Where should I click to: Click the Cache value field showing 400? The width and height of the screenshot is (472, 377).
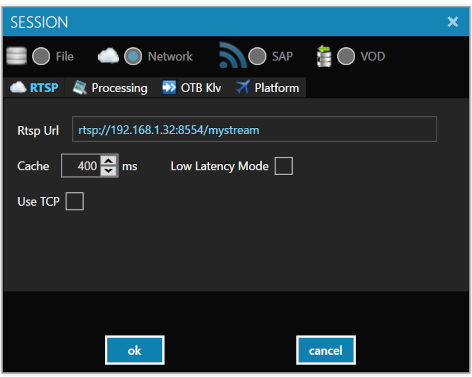pyautogui.click(x=81, y=166)
